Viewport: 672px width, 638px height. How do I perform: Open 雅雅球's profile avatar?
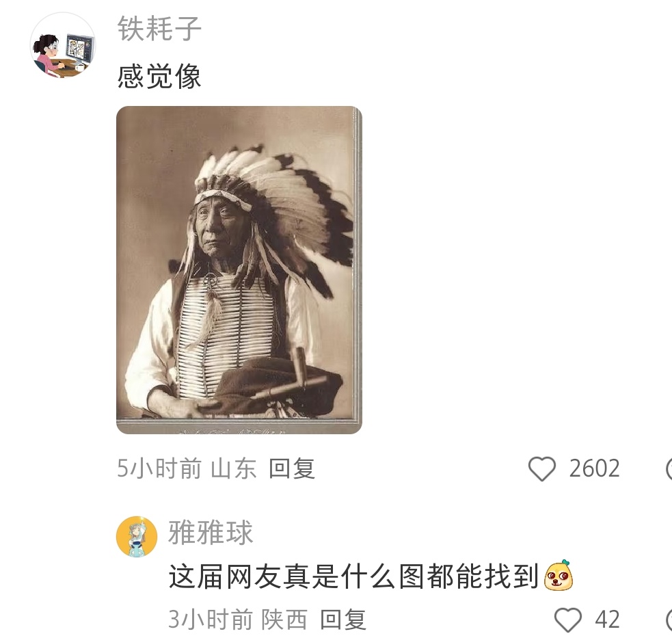click(137, 537)
